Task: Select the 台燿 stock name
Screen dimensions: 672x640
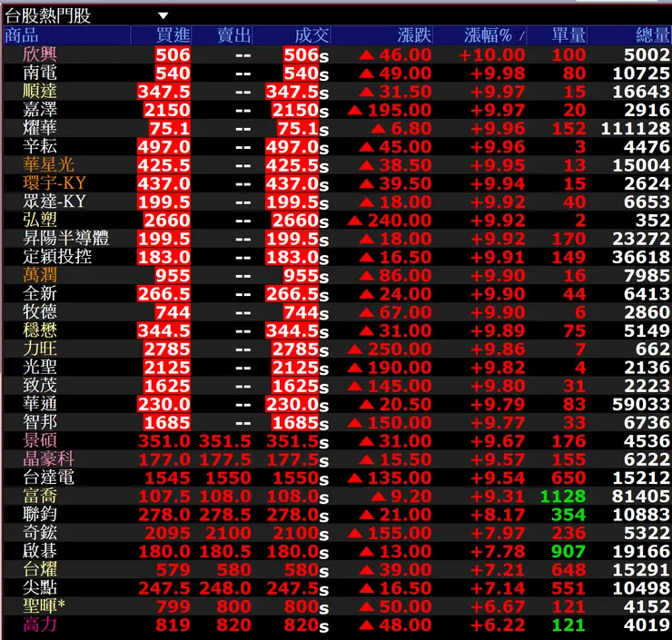Action: point(40,569)
